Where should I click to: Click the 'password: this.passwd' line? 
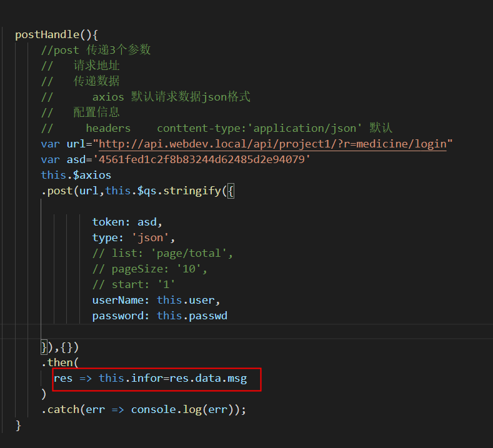tap(160, 316)
